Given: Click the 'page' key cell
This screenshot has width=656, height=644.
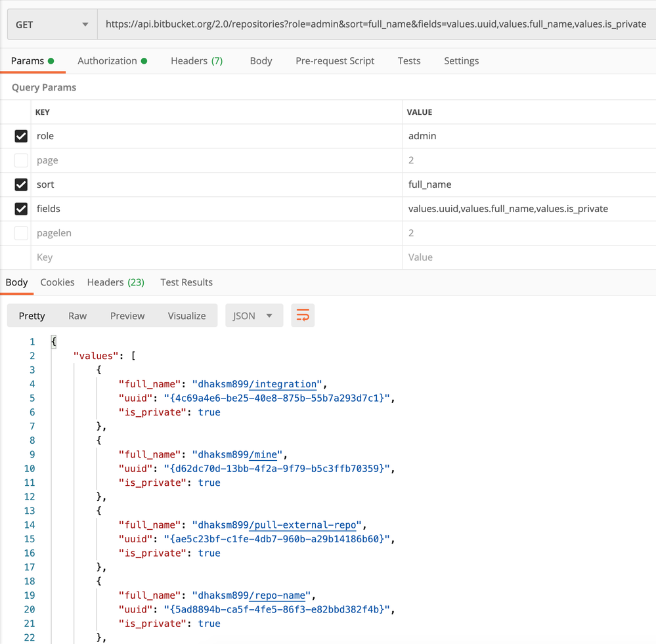Looking at the screenshot, I should click(x=217, y=160).
